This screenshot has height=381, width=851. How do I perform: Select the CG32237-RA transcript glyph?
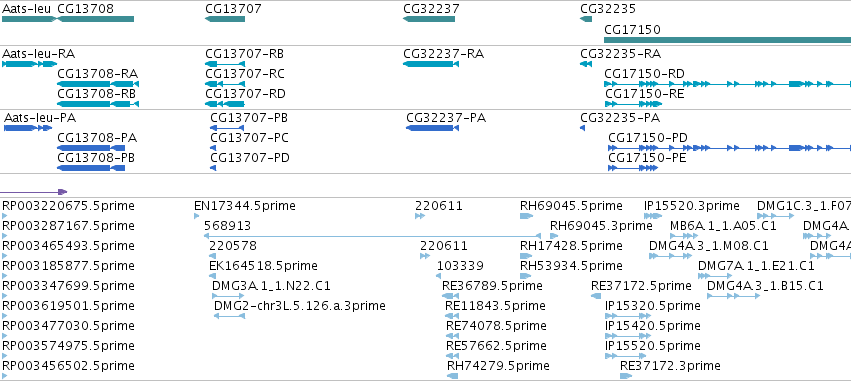(x=431, y=64)
